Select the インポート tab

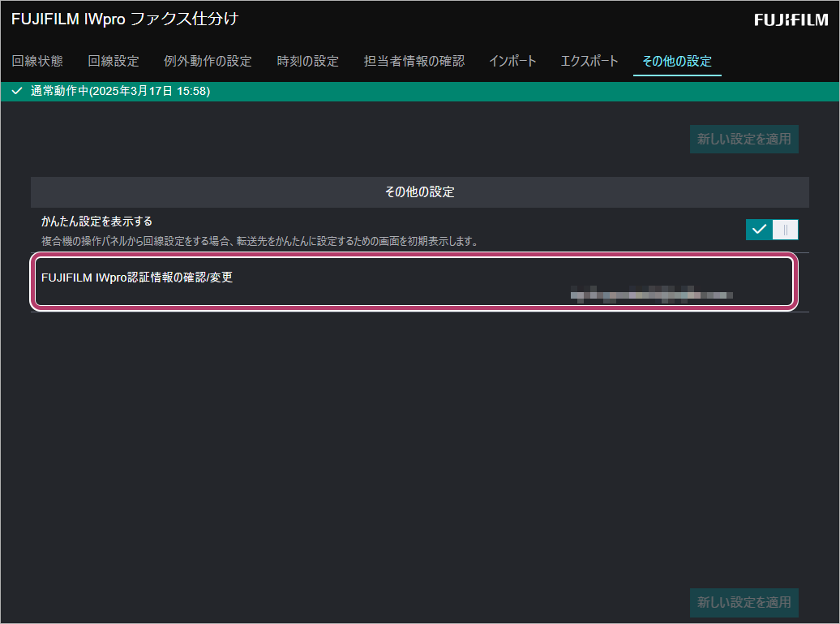pos(512,61)
